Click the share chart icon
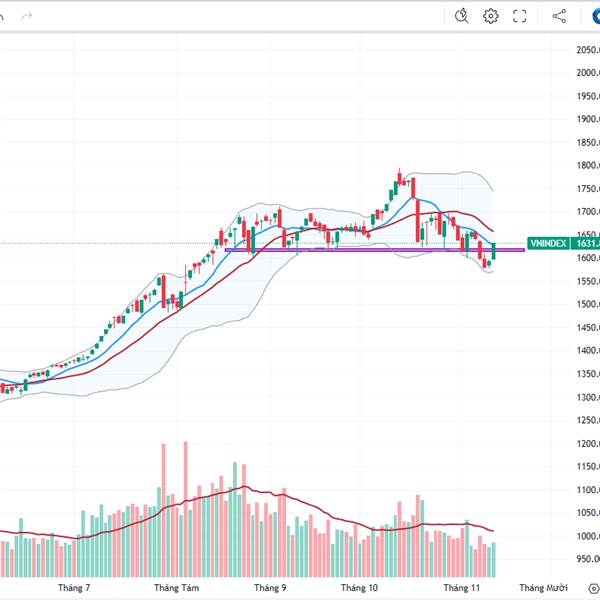This screenshot has height=600, width=600. pyautogui.click(x=559, y=16)
